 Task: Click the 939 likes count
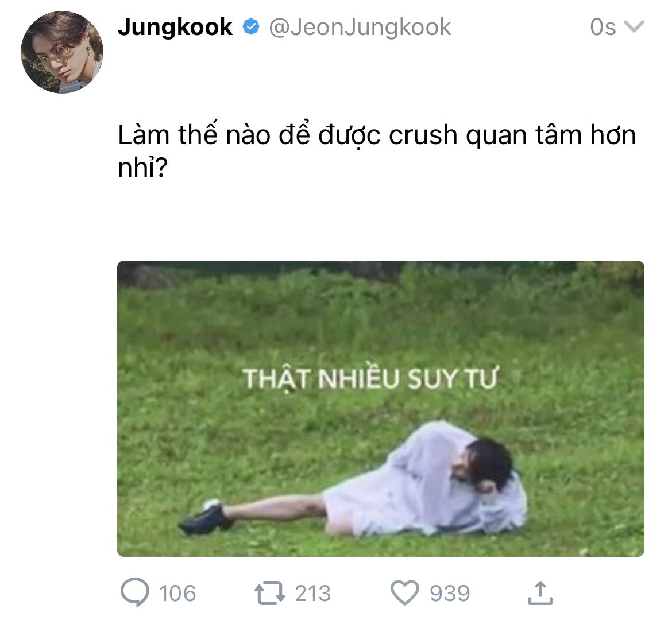pyautogui.click(x=450, y=593)
